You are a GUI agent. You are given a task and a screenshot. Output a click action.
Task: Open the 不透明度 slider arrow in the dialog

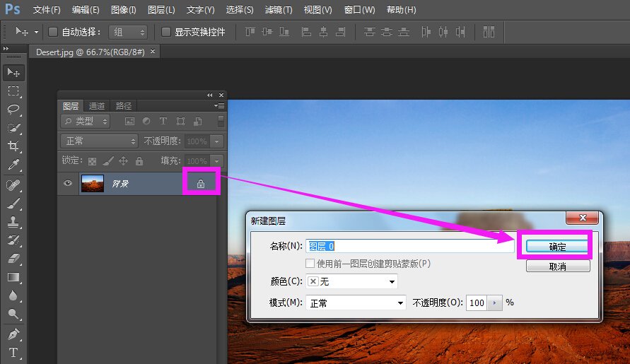coord(494,303)
